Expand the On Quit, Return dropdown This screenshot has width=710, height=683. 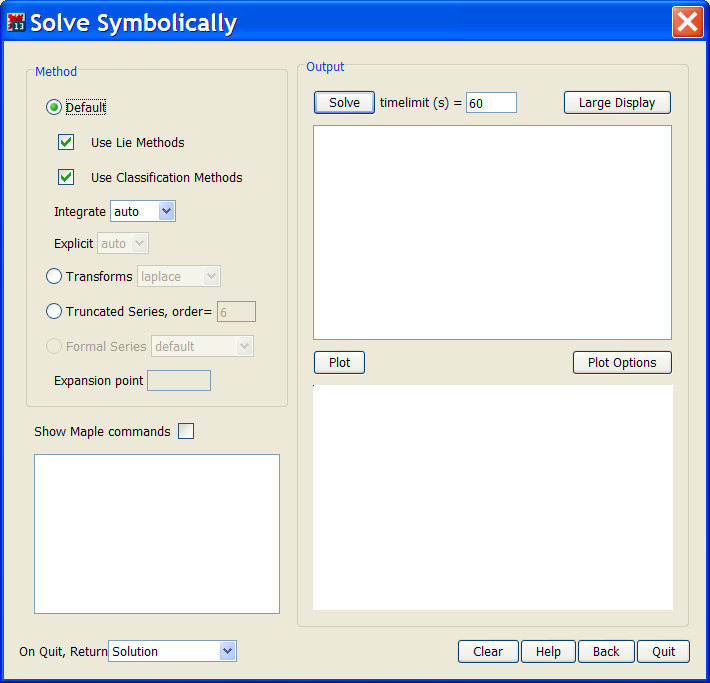tap(172, 651)
